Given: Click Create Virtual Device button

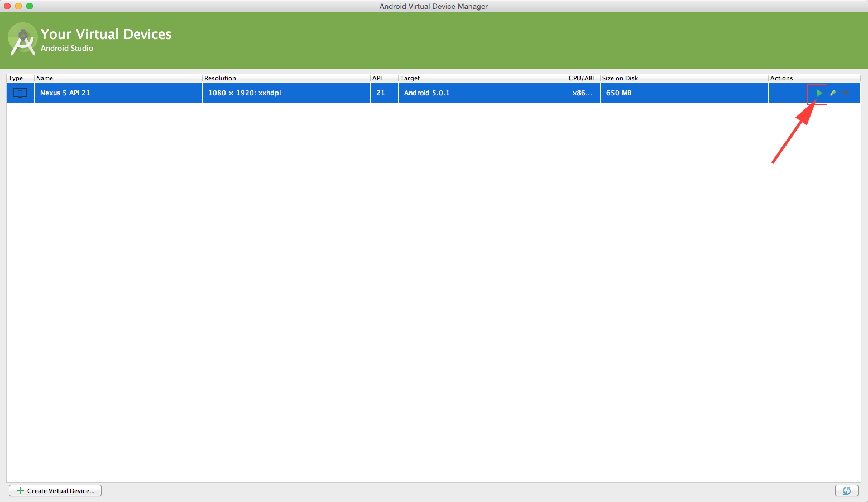Looking at the screenshot, I should tap(55, 491).
